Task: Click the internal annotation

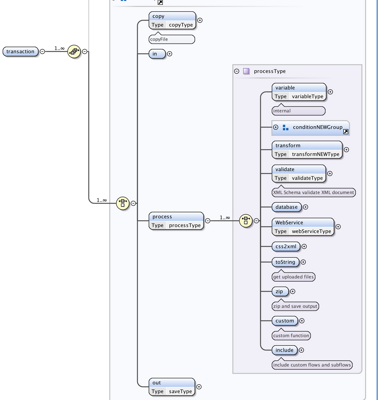Action: point(299,111)
